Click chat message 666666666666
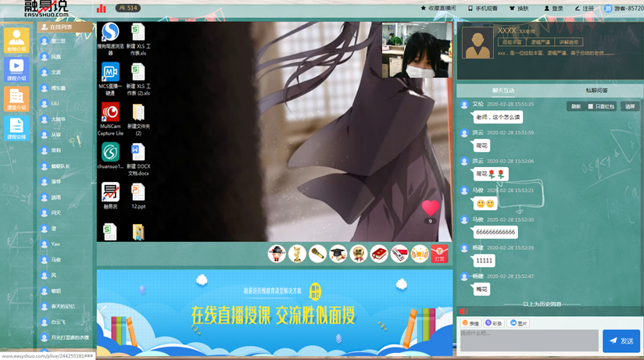The width and height of the screenshot is (644, 360). 496,233
